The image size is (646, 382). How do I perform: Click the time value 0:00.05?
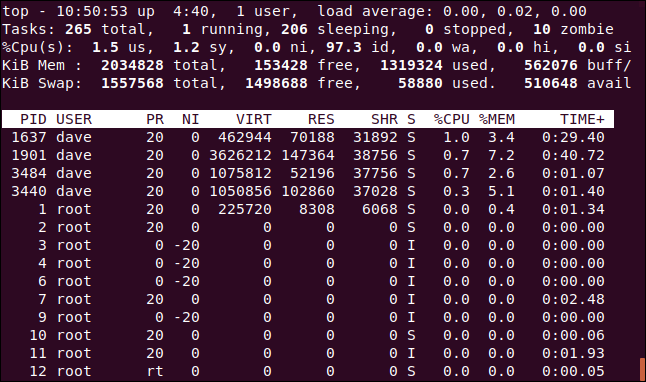pyautogui.click(x=573, y=371)
